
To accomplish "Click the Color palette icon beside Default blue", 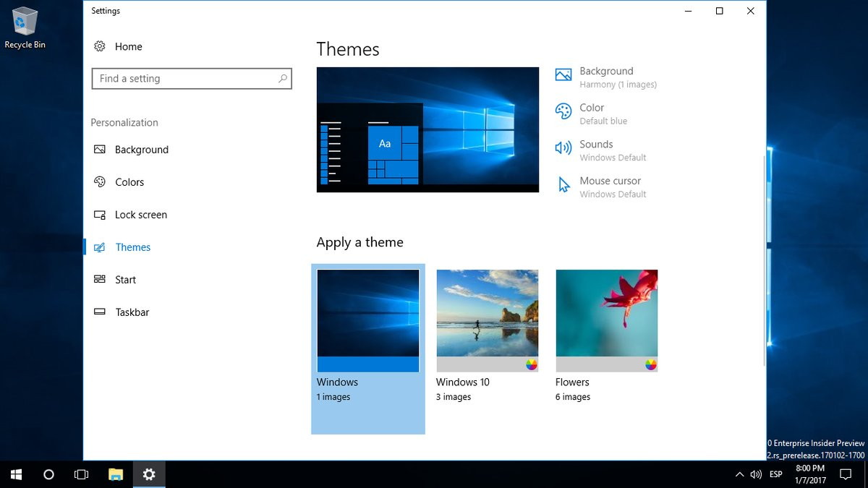I will (x=563, y=111).
